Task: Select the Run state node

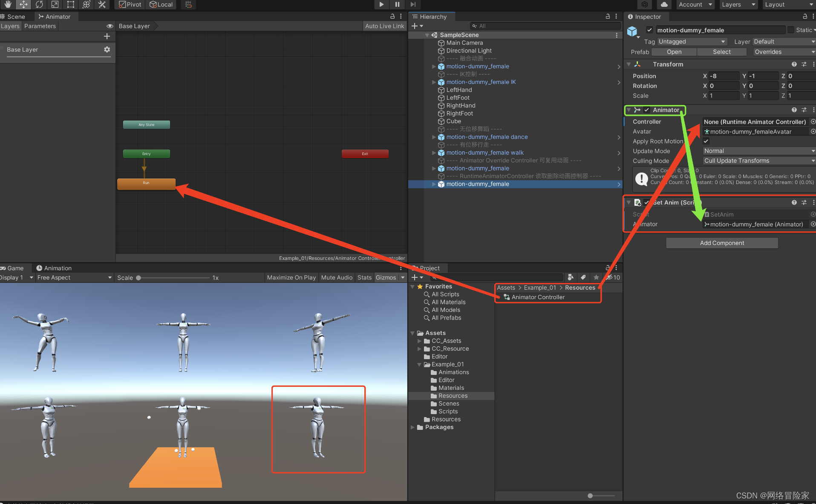Action: pyautogui.click(x=146, y=183)
